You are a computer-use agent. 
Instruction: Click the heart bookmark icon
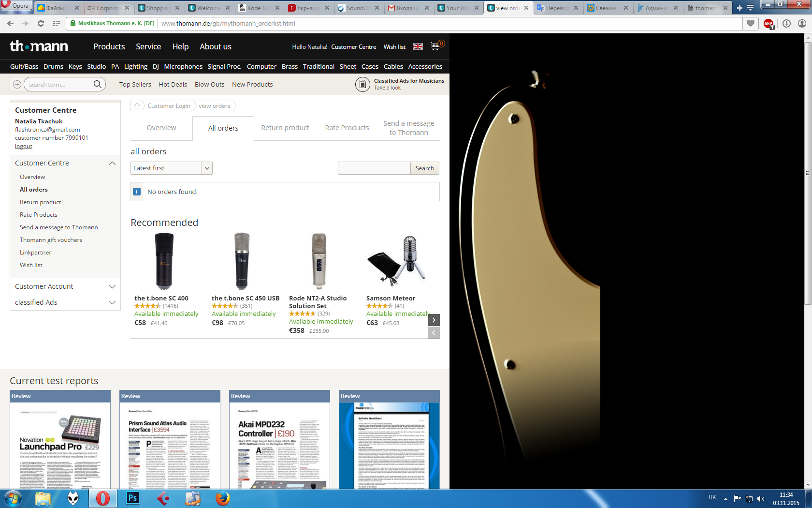pyautogui.click(x=750, y=23)
